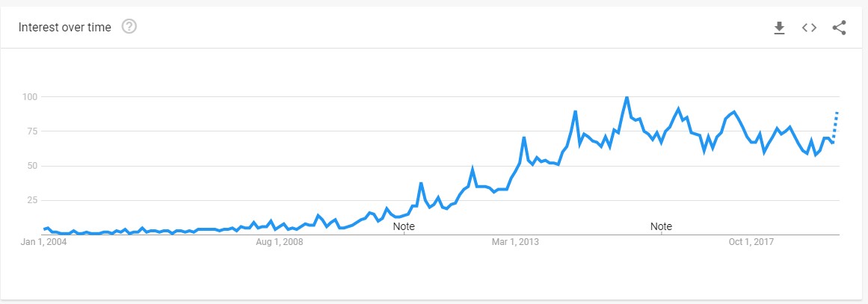Share the interest over time chart
This screenshot has width=868, height=304.
tap(839, 28)
